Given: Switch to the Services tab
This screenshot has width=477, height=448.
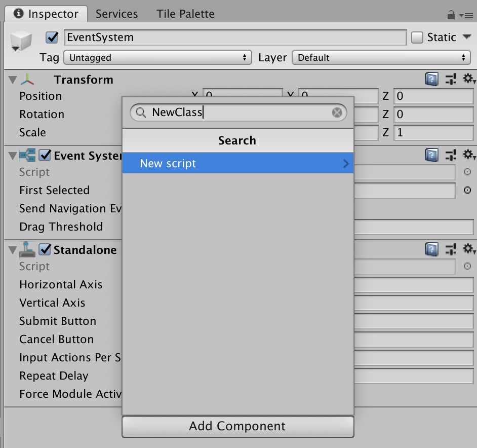Looking at the screenshot, I should (116, 14).
